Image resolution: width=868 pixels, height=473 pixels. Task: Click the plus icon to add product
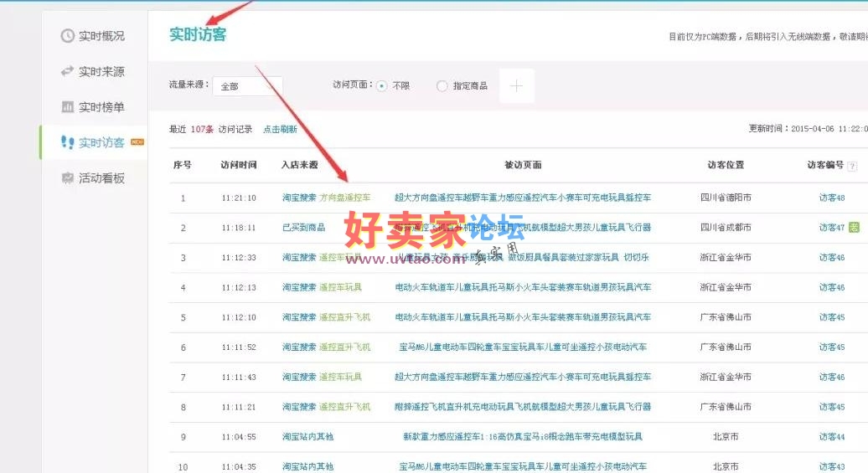(x=516, y=85)
